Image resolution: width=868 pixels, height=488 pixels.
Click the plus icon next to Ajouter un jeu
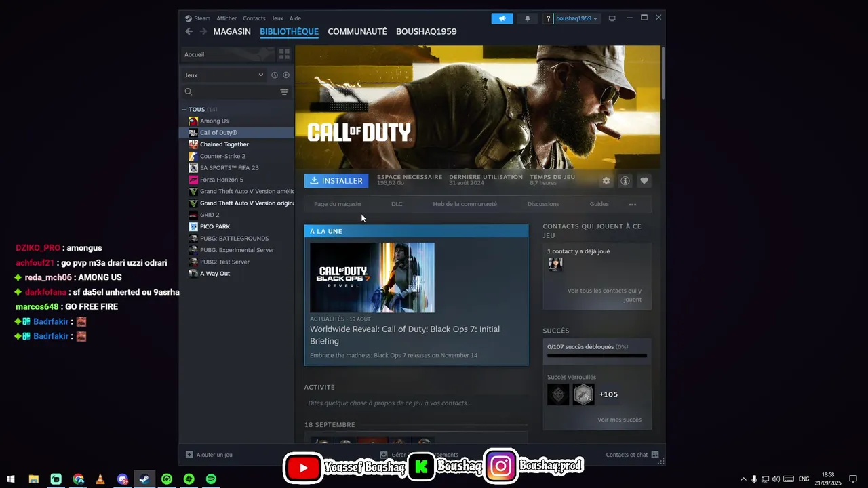[x=189, y=455]
